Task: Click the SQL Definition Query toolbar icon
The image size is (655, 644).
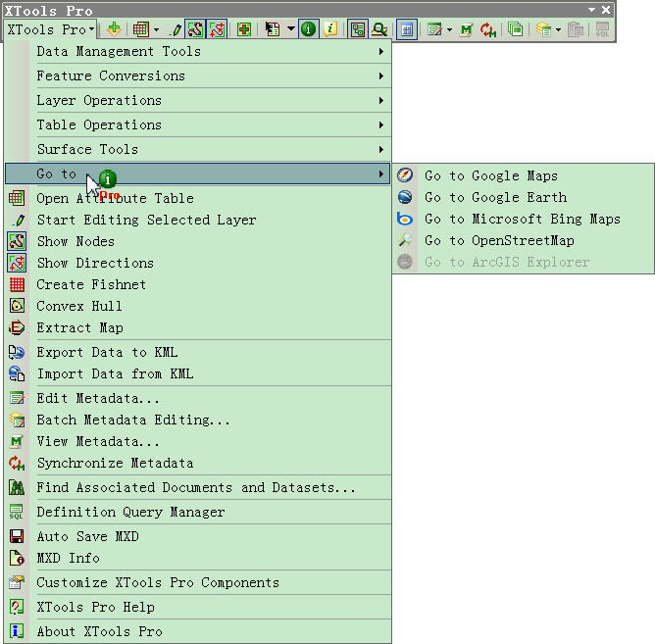Action: click(602, 29)
